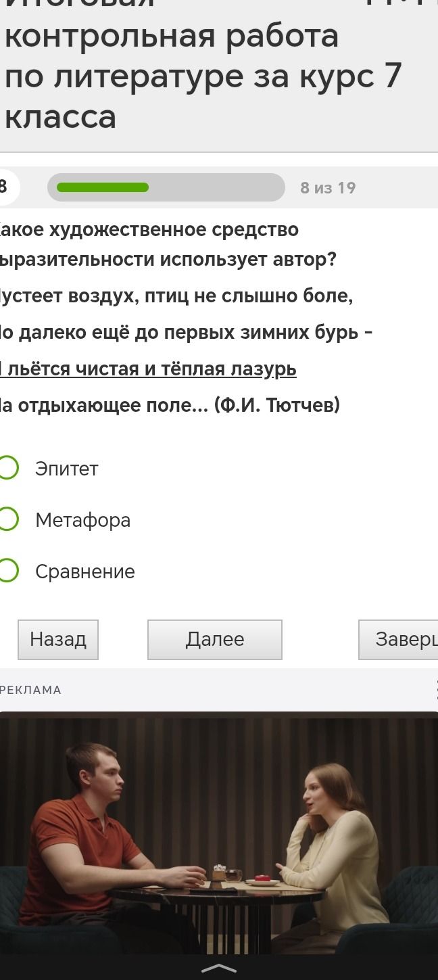Open the ad options three-dot menu
The width and height of the screenshot is (438, 980).
(435, 690)
